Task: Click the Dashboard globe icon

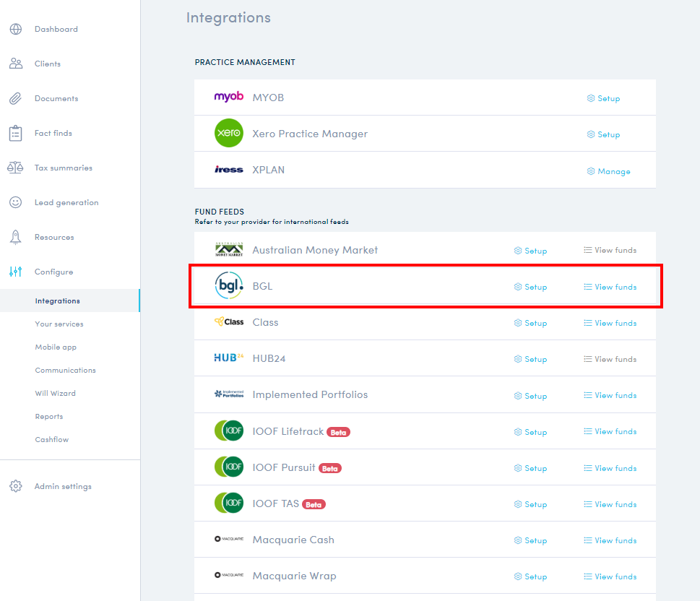Action: [x=16, y=29]
